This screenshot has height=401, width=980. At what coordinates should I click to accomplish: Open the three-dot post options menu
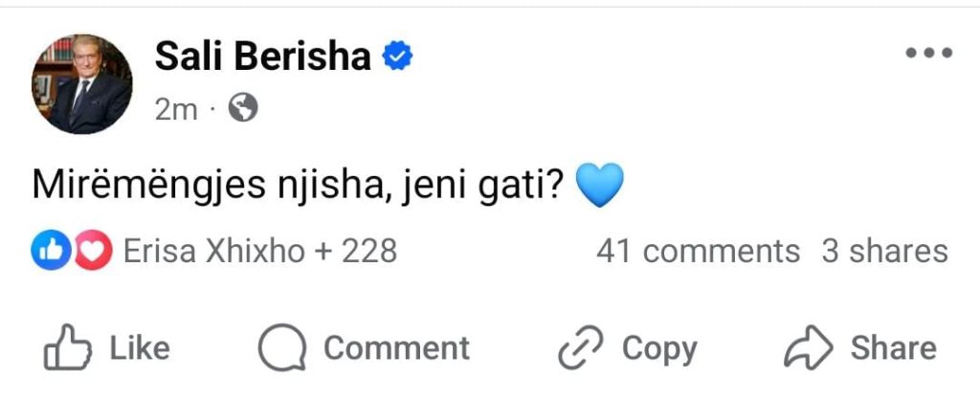(x=927, y=54)
